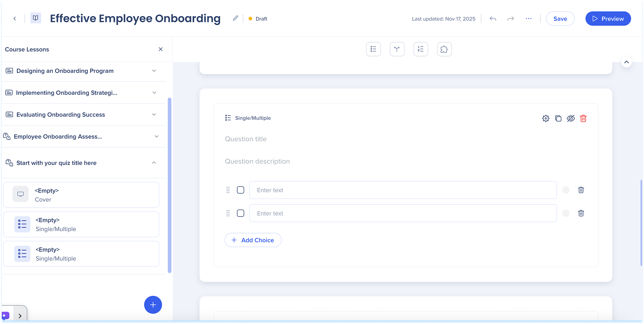The height and width of the screenshot is (324, 644).
Task: Delete the question with the red trash icon
Action: (x=583, y=118)
